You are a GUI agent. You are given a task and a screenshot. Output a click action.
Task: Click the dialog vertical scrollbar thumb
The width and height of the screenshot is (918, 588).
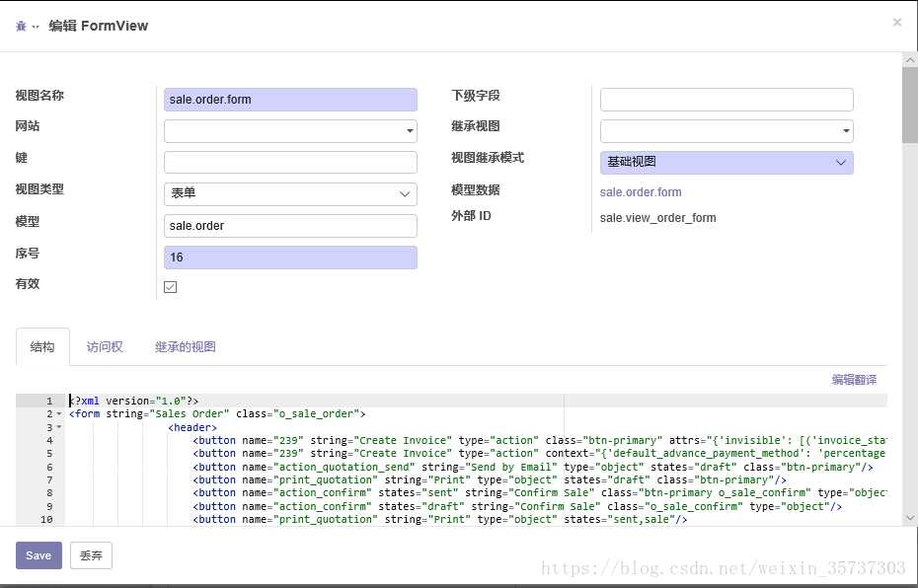pyautogui.click(x=910, y=106)
